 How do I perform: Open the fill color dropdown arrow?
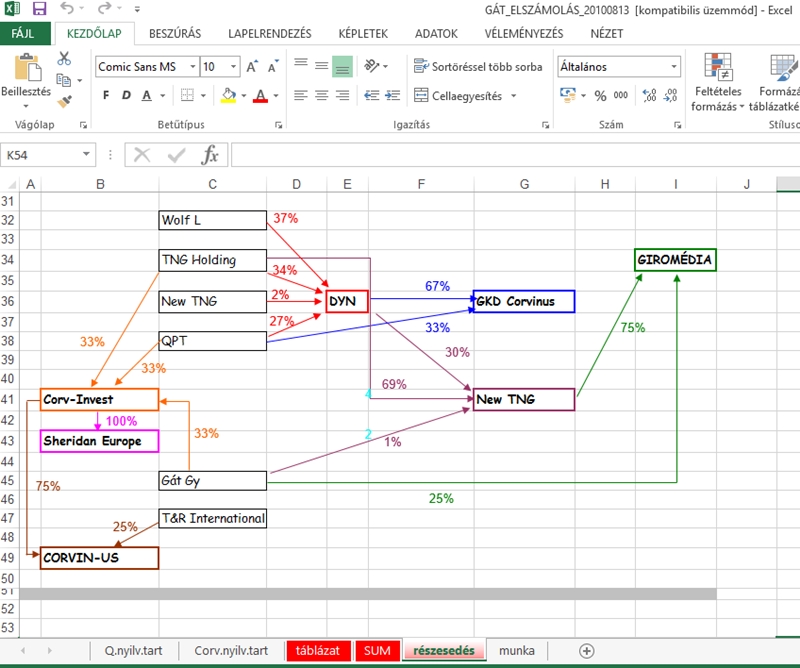(x=244, y=95)
